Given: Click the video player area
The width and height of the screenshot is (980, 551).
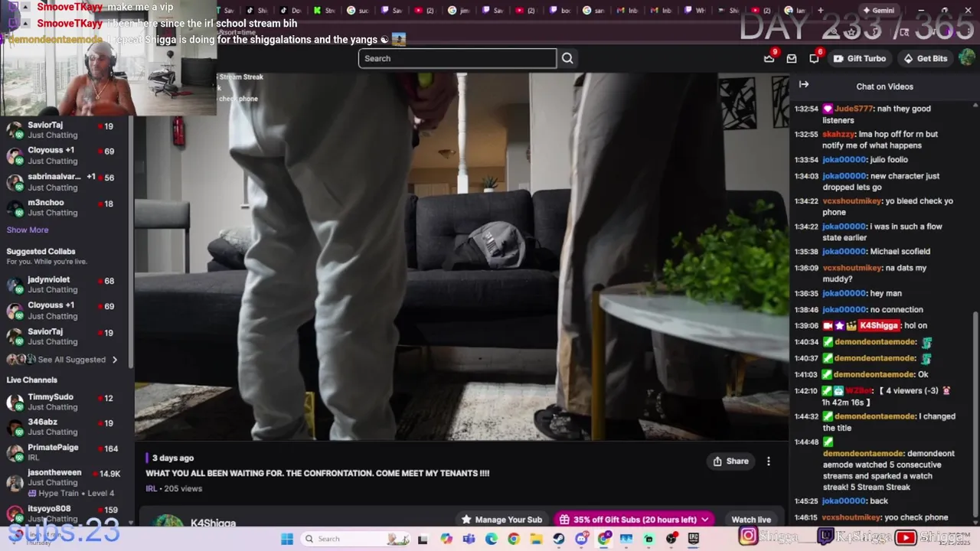Looking at the screenshot, I should pos(462,257).
